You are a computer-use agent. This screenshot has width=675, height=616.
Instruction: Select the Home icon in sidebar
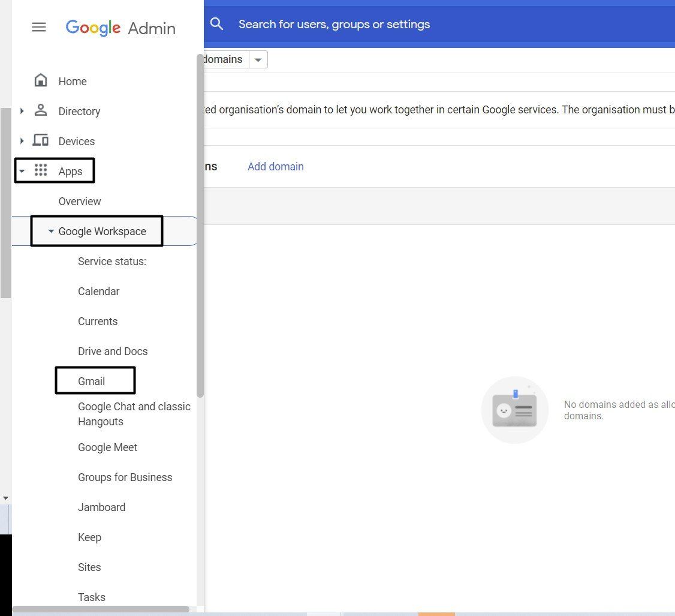point(40,80)
